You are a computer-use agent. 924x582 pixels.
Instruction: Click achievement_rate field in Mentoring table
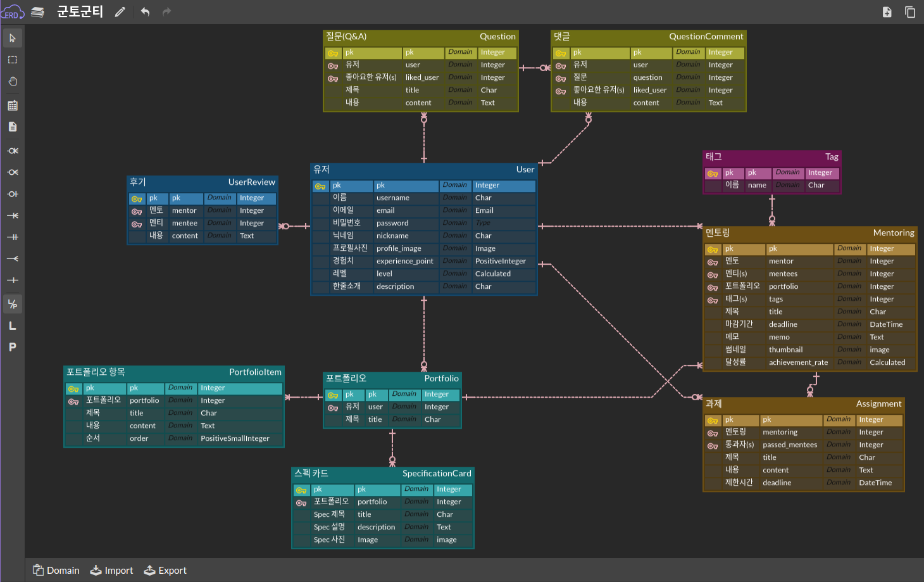[799, 363]
